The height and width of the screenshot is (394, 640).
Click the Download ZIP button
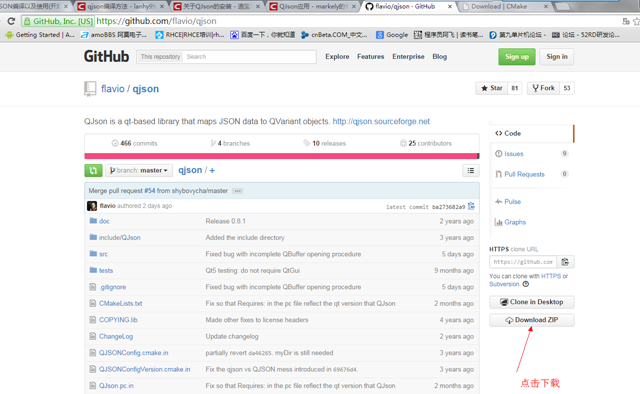(531, 320)
